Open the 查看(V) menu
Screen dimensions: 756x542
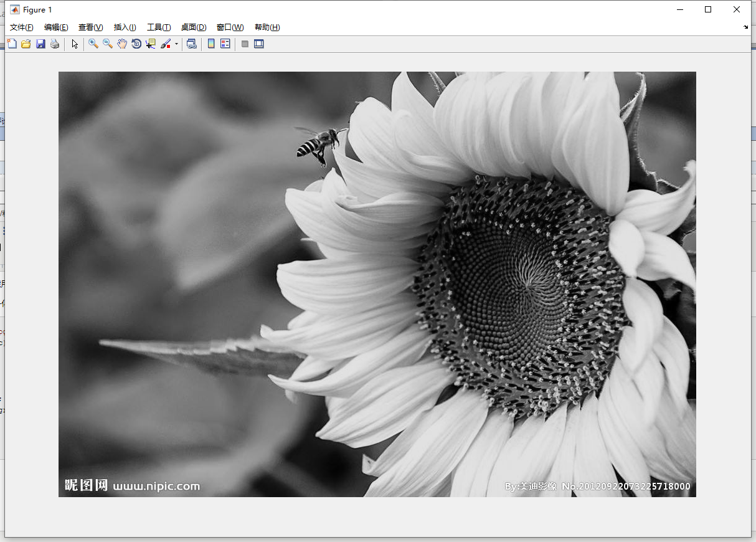tap(91, 27)
